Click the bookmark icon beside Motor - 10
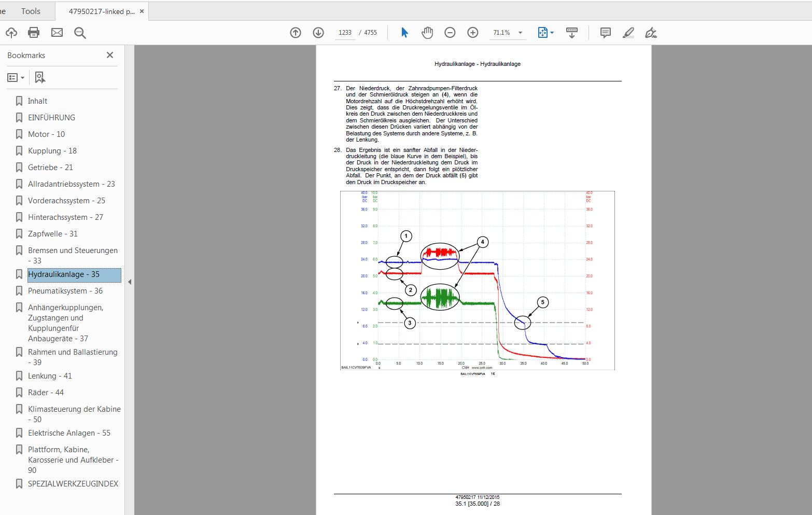The image size is (812, 515). pyautogui.click(x=19, y=134)
